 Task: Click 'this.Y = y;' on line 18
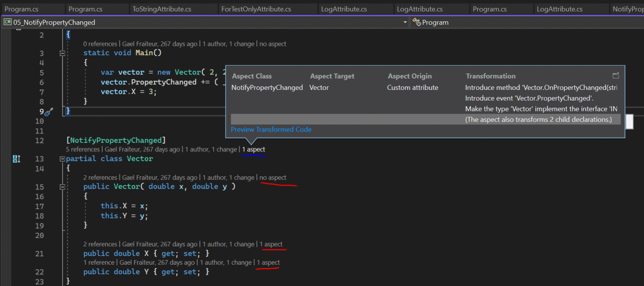[x=124, y=216]
